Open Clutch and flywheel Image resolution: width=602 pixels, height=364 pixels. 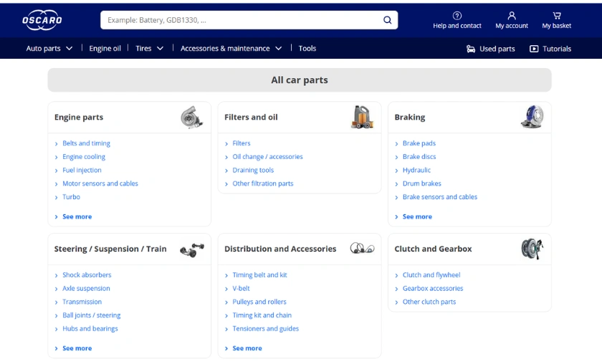tap(431, 275)
